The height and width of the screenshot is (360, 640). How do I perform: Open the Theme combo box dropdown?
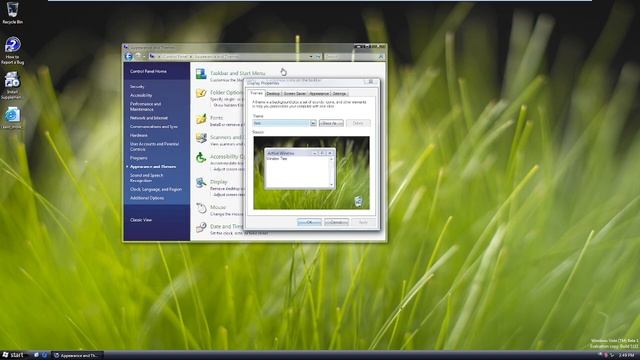[x=313, y=123]
